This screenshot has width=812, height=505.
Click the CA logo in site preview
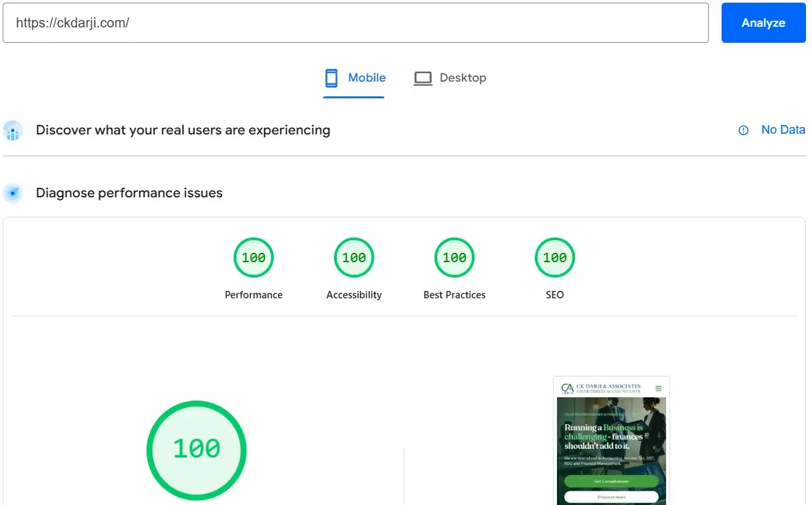568,389
